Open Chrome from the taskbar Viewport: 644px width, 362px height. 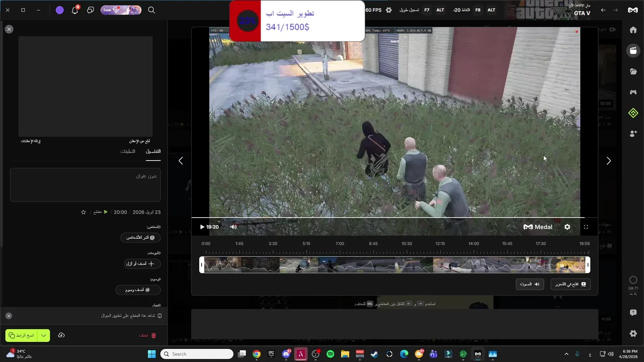click(x=257, y=354)
